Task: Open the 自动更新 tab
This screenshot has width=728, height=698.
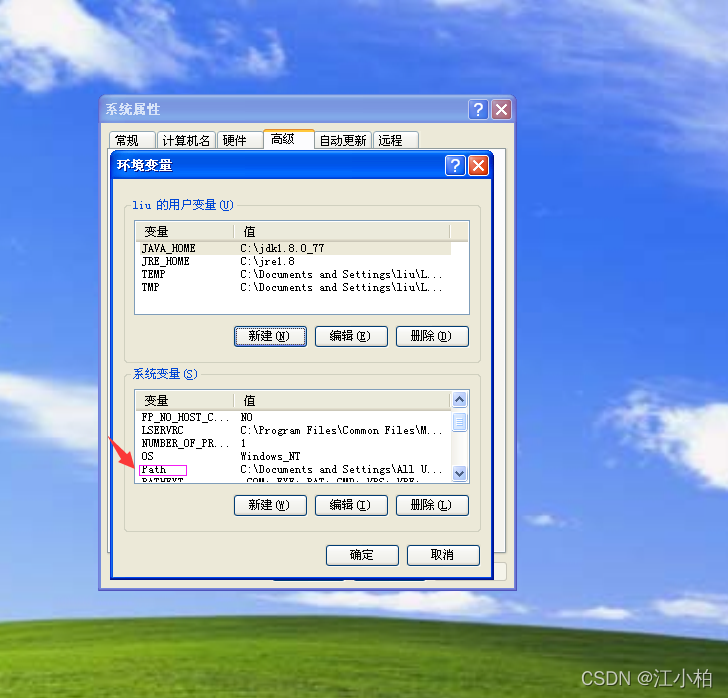Action: point(343,140)
